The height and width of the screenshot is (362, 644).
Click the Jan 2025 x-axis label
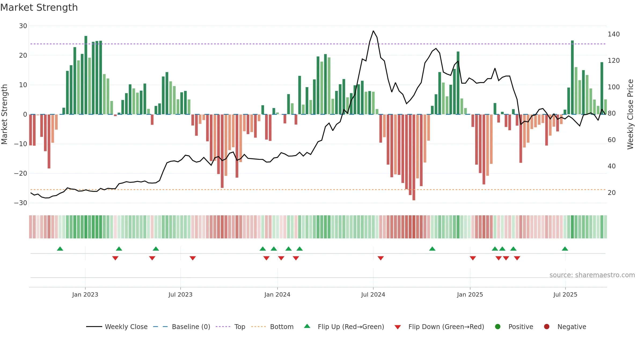pyautogui.click(x=470, y=294)
